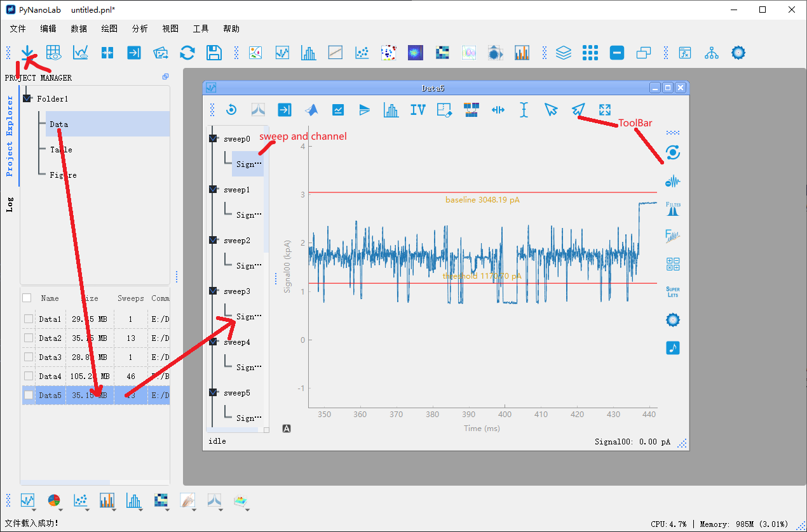Save project with the floppy disk icon

click(x=214, y=53)
